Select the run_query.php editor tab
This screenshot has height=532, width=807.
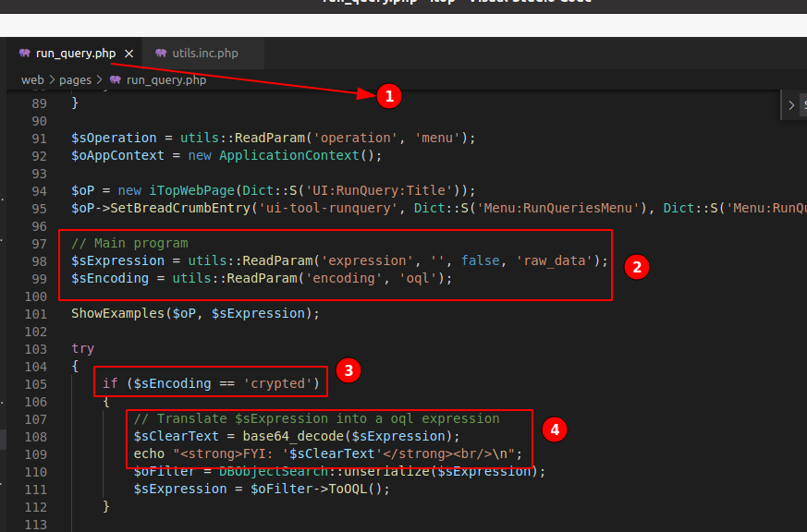coord(74,53)
